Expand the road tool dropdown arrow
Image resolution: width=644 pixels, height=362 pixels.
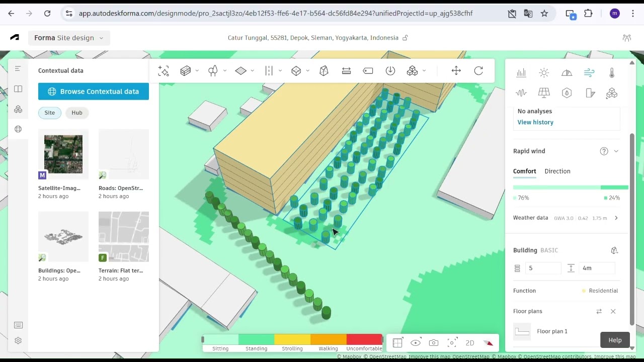pos(280,71)
